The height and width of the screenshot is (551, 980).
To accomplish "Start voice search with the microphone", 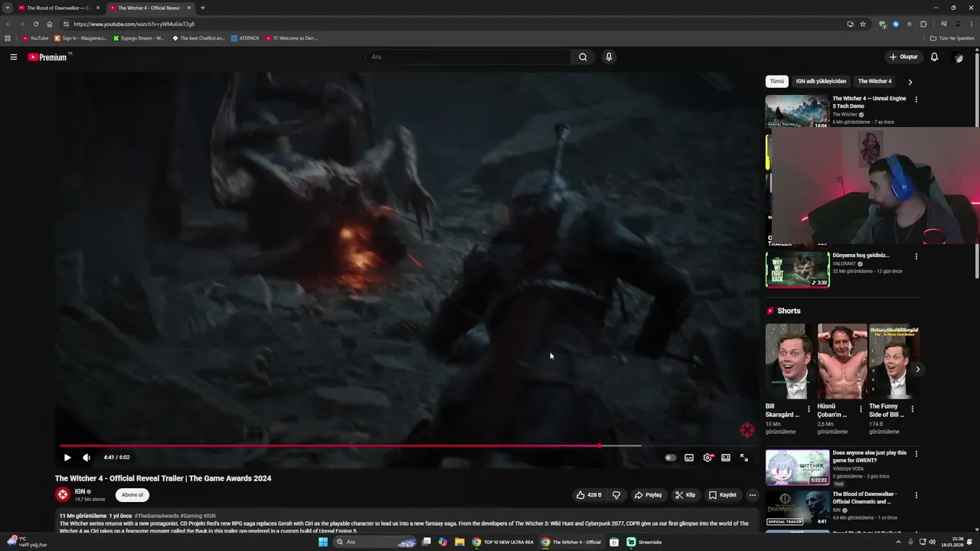I will [609, 57].
